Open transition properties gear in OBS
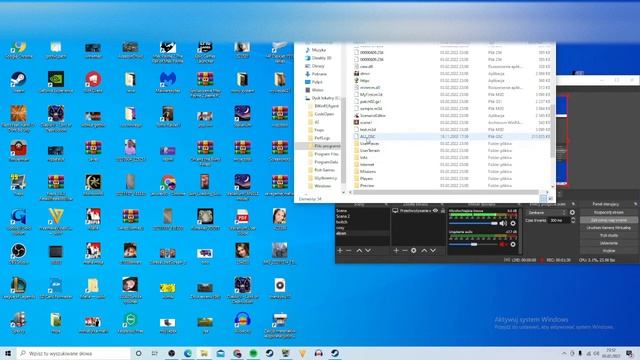 572,213
